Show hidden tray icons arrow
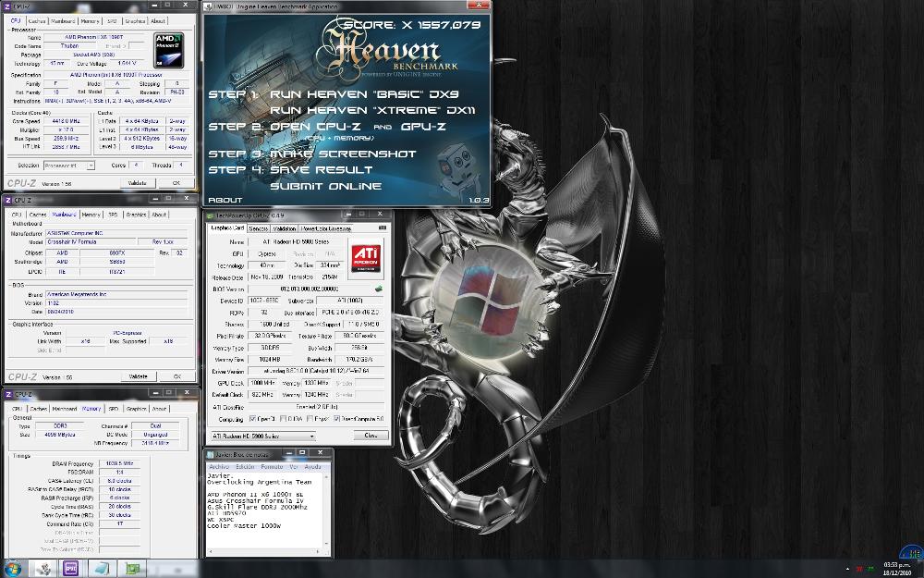924x578 pixels. pyautogui.click(x=846, y=569)
